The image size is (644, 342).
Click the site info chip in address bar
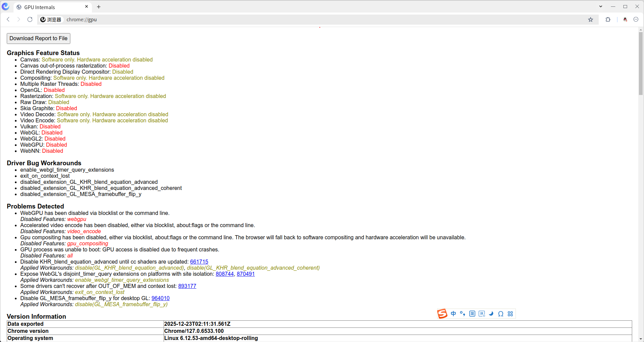click(51, 20)
